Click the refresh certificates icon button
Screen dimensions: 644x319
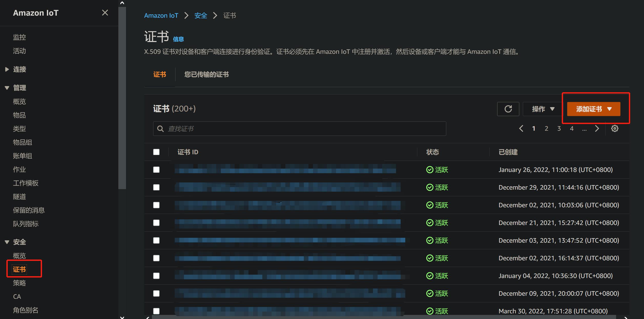(x=508, y=109)
